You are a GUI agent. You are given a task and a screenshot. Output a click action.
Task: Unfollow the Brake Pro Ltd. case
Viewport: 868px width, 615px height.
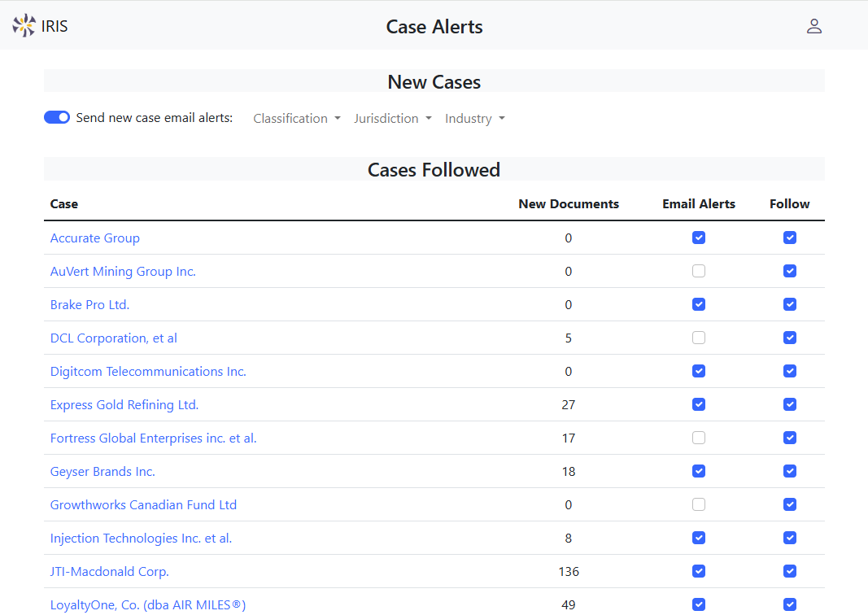tap(790, 304)
